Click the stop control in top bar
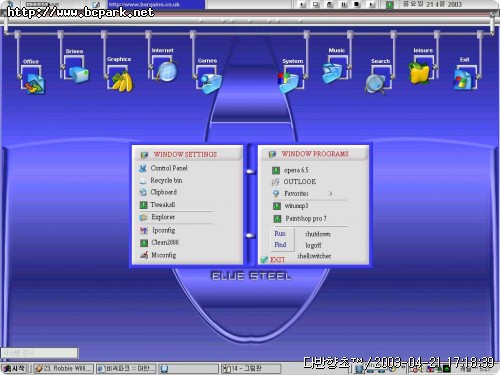This screenshot has width=500, height=375. tap(357, 4)
